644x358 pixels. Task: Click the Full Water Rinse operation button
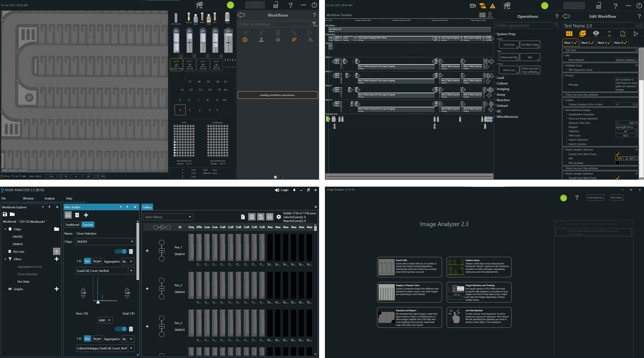pyautogui.click(x=530, y=45)
